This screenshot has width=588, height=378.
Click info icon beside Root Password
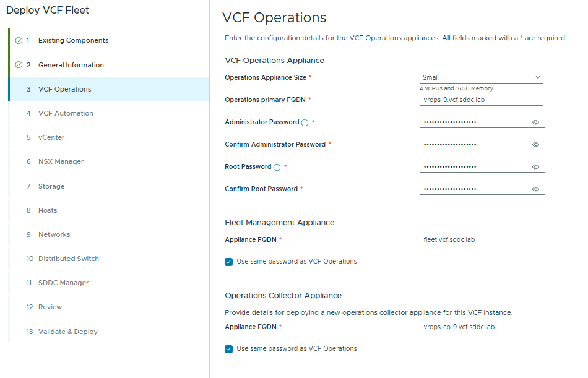(277, 167)
